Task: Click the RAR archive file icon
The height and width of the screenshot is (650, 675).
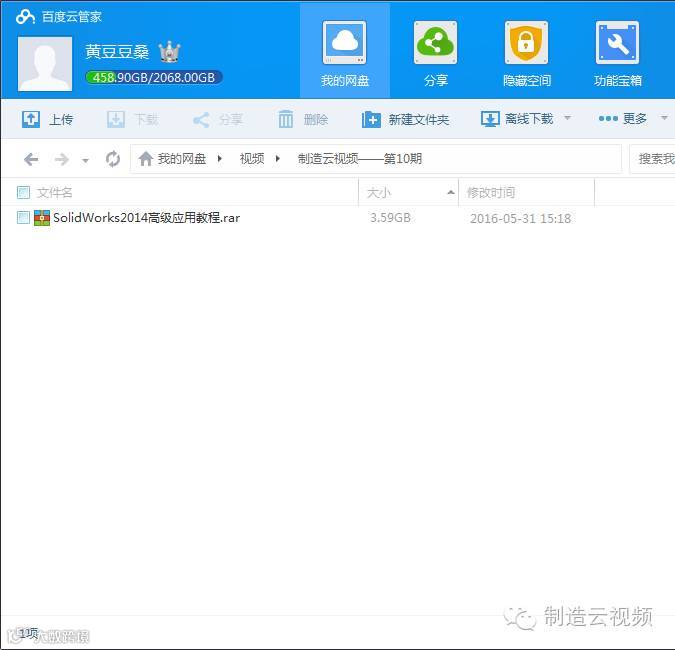Action: click(42, 217)
